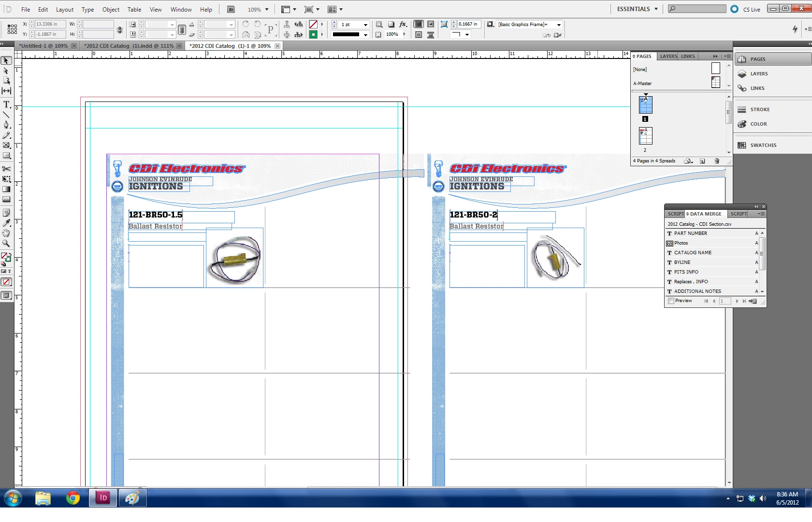The height and width of the screenshot is (522, 812).
Task: Select the Direct Selection tool
Action: pyautogui.click(x=6, y=71)
